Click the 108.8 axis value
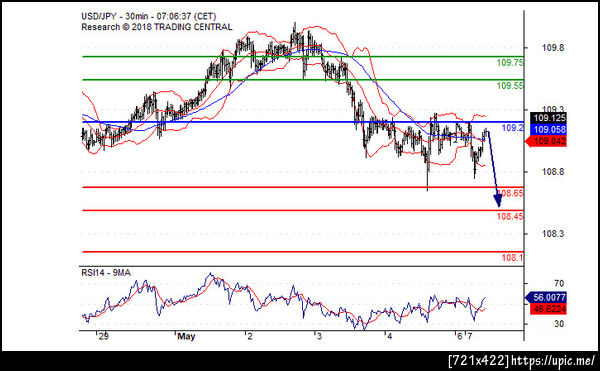 coord(553,172)
